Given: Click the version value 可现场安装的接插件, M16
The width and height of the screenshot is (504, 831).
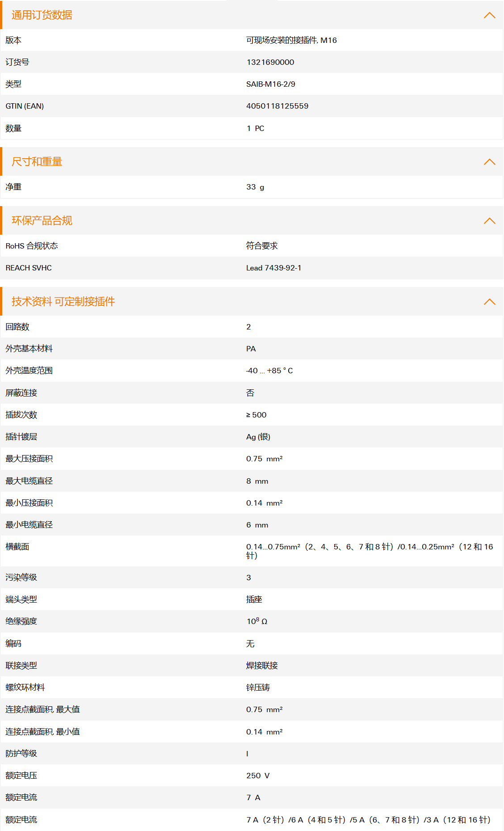Looking at the screenshot, I should tap(291, 40).
